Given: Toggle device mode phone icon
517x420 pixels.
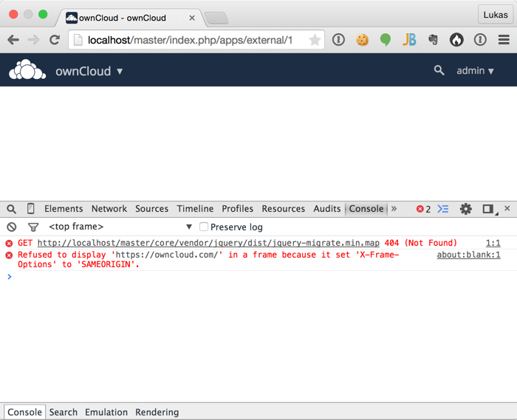Looking at the screenshot, I should coord(31,209).
